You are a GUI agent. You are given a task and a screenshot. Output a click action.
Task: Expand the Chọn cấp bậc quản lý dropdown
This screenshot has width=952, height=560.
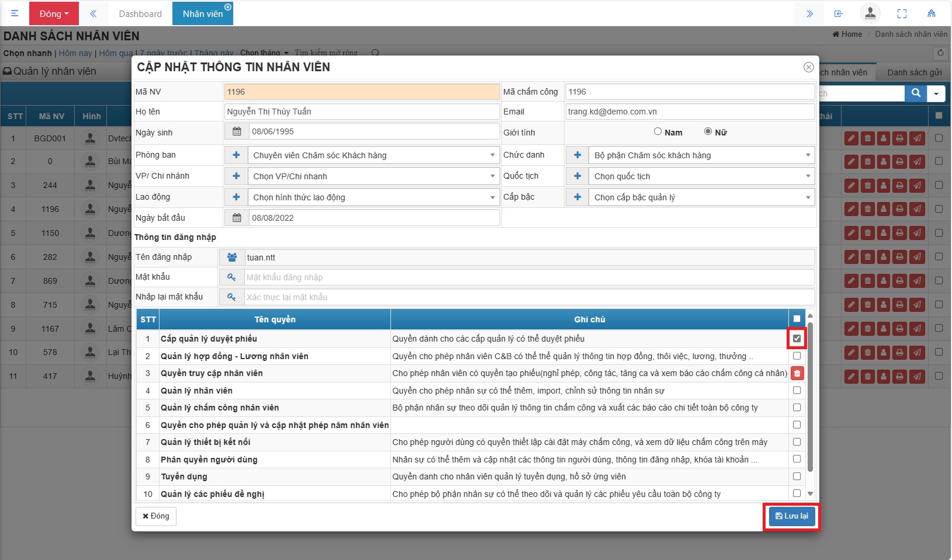[x=702, y=197]
